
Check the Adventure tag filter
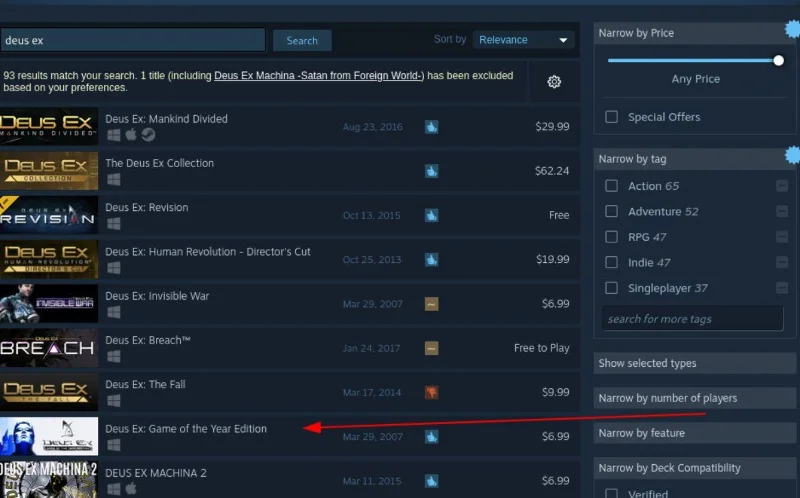[x=611, y=211]
